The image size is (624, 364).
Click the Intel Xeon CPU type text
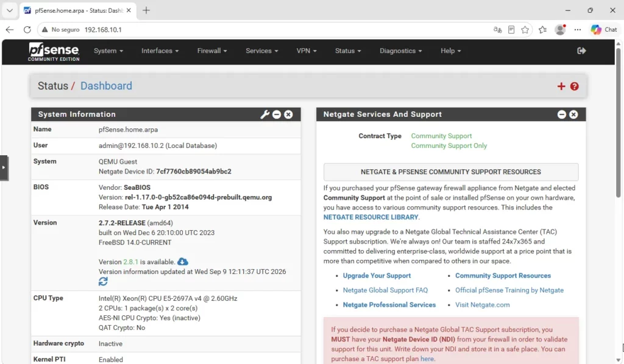click(x=168, y=298)
